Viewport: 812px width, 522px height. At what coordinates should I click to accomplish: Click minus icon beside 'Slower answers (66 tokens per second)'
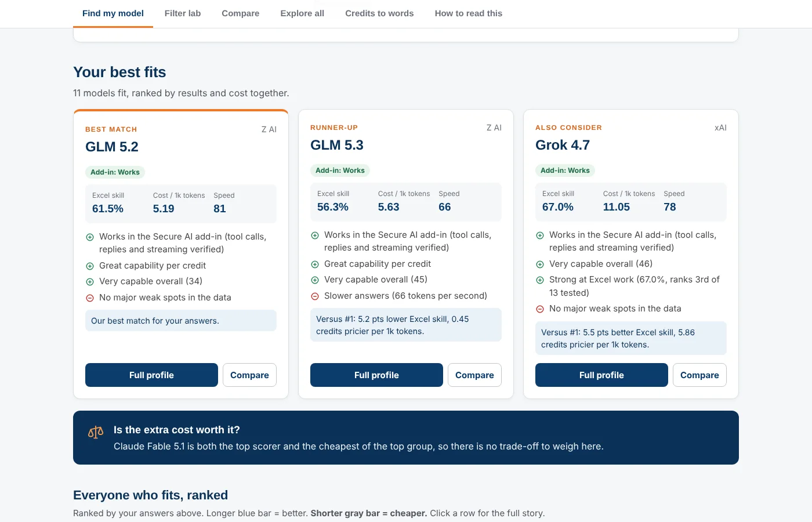click(x=315, y=296)
